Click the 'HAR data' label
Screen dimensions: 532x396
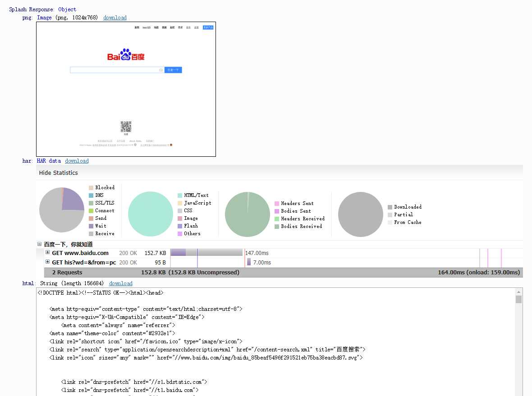pos(49,161)
